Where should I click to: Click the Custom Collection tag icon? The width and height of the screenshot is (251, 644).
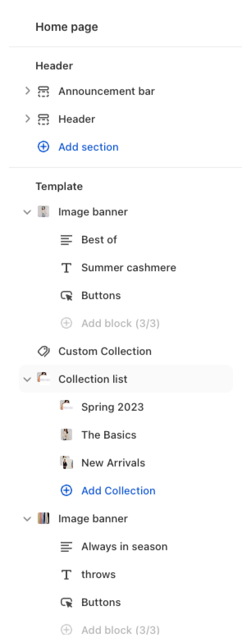(43, 351)
